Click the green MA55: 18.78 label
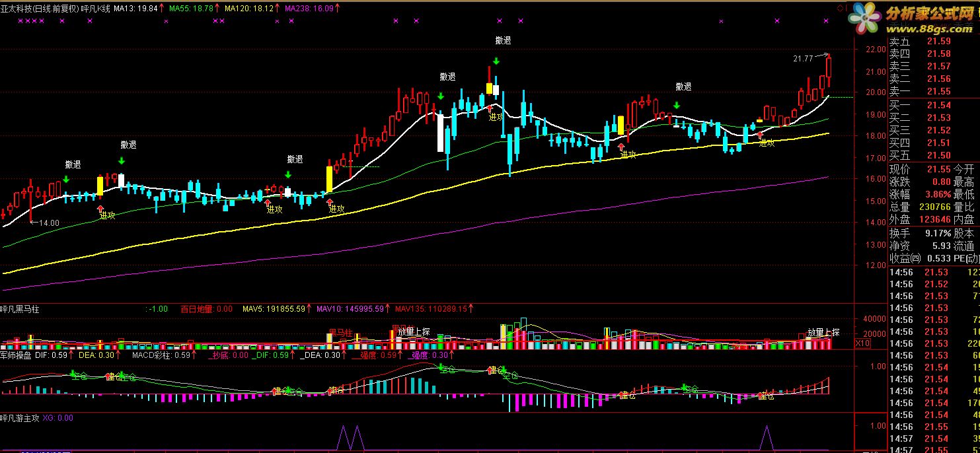Screen dimensions: 980x453 pos(191,9)
